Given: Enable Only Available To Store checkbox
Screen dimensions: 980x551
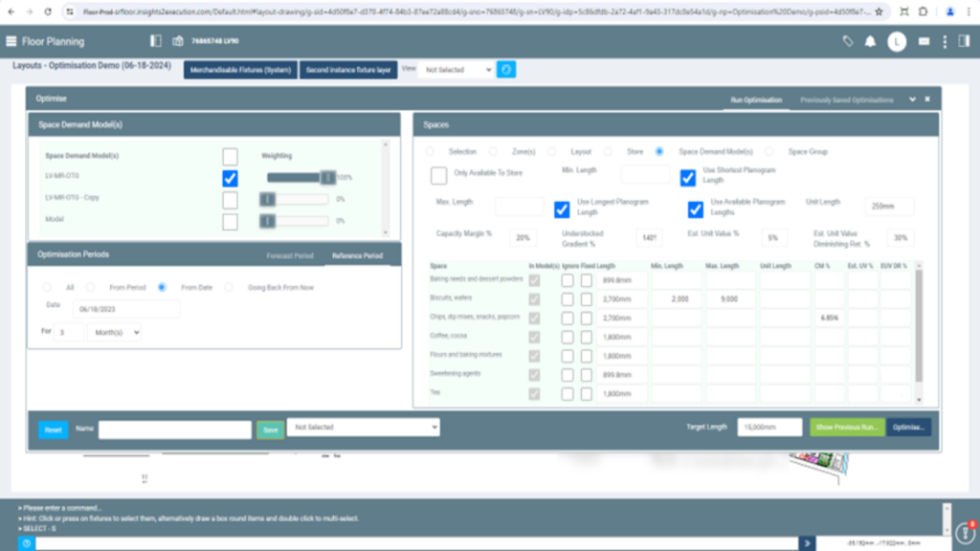Looking at the screenshot, I should 438,175.
